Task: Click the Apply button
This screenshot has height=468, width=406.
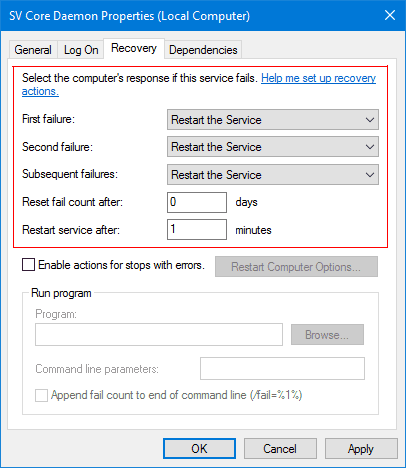Action: click(x=361, y=449)
